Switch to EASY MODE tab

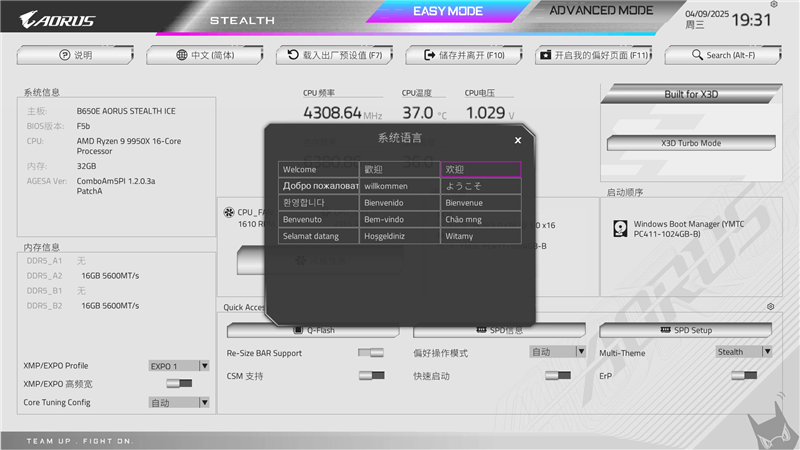pos(447,11)
